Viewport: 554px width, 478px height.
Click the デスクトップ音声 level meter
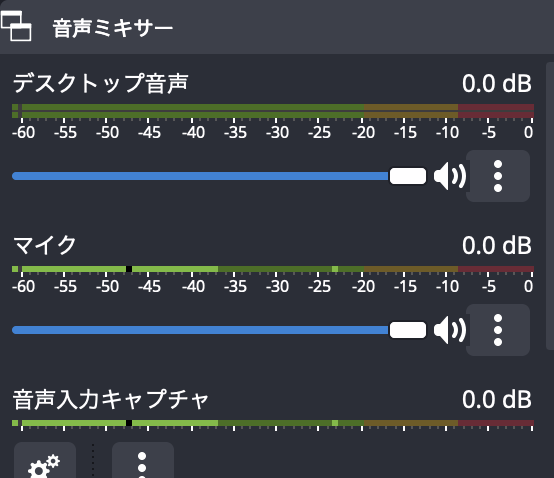(x=273, y=111)
